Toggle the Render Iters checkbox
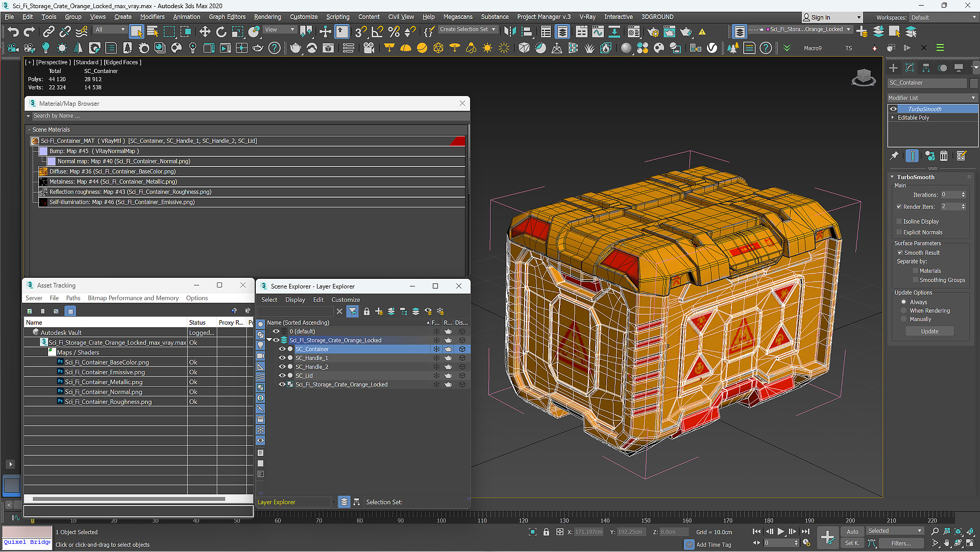 (899, 207)
